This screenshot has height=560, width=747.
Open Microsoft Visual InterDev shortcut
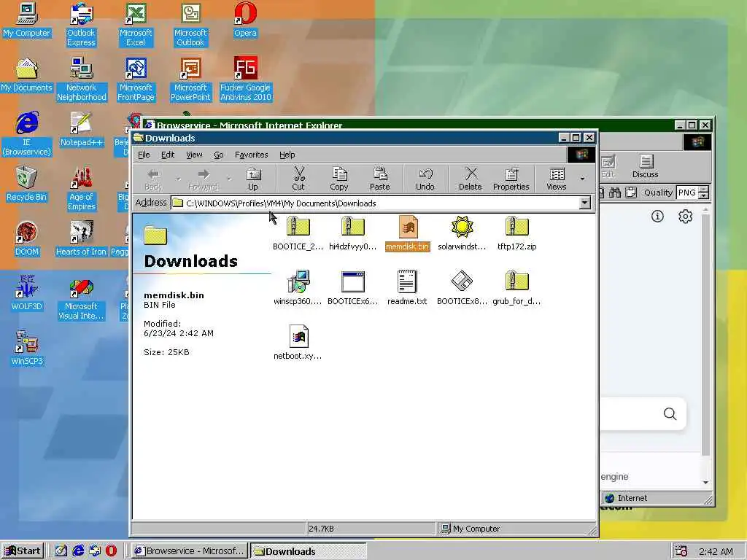(x=81, y=298)
